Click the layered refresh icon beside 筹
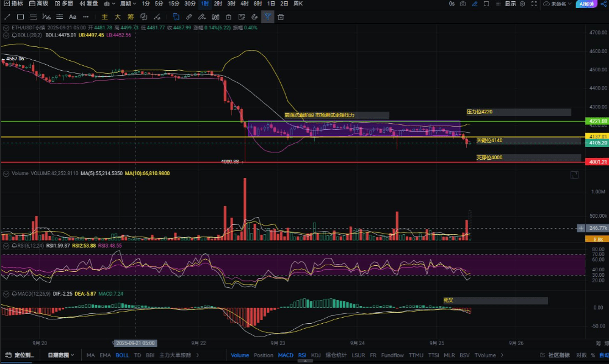Viewport: 609px width, 364px height. click(143, 17)
